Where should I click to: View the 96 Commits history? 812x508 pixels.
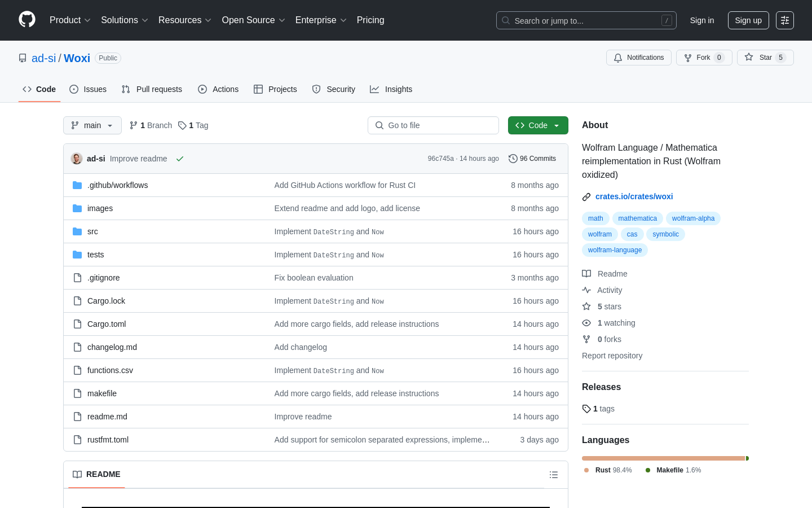[532, 159]
